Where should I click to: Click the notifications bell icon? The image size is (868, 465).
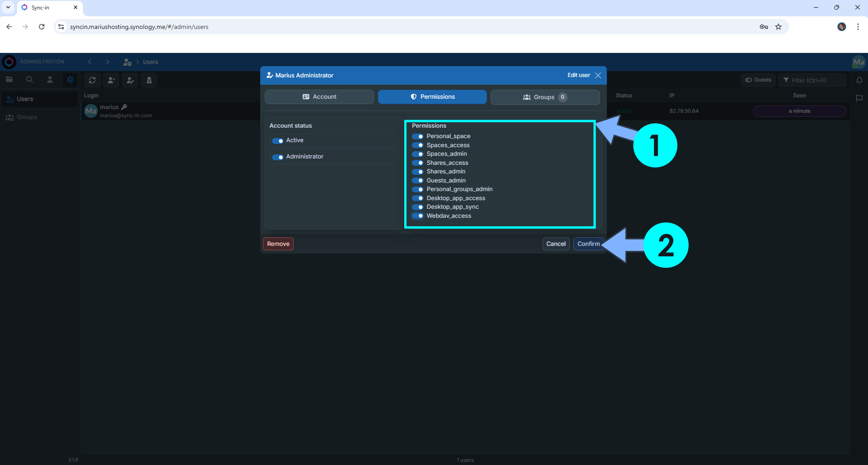click(x=859, y=80)
